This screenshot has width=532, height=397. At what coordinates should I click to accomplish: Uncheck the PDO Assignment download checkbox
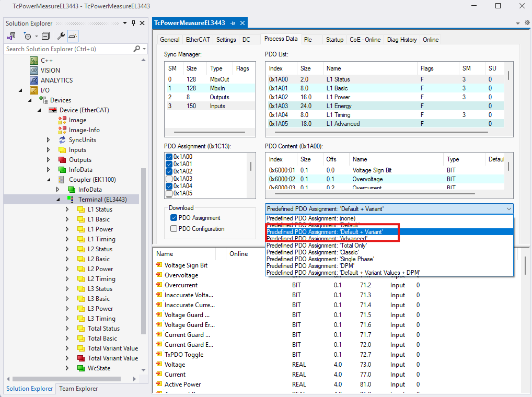174,218
